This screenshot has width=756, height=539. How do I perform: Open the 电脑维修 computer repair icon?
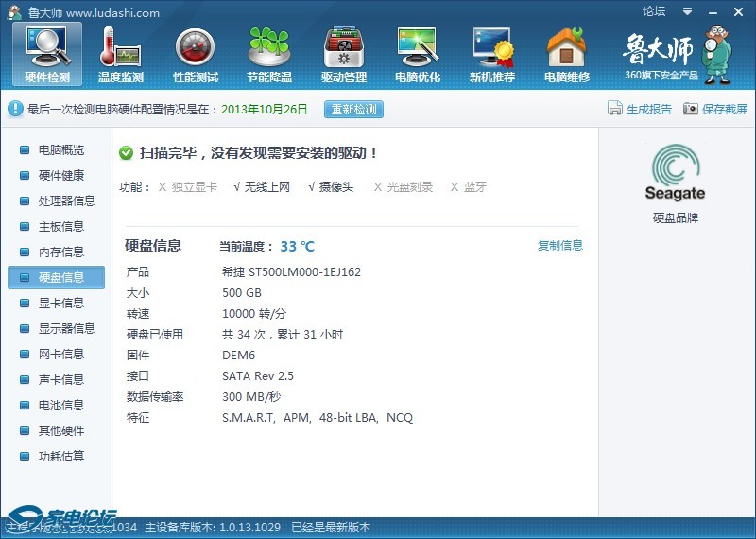(x=567, y=54)
